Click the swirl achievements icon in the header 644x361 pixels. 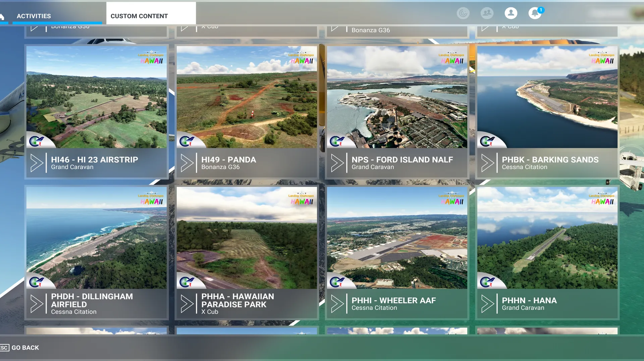point(463,13)
